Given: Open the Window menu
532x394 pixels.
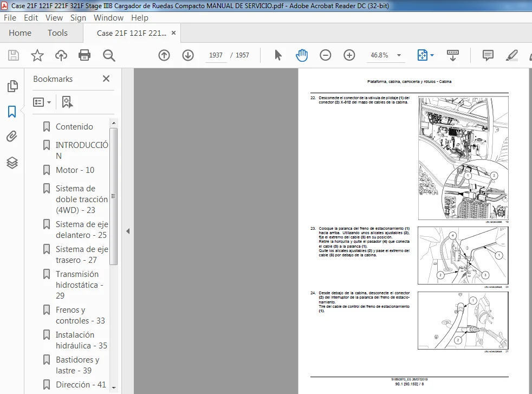Looking at the screenshot, I should pos(108,18).
